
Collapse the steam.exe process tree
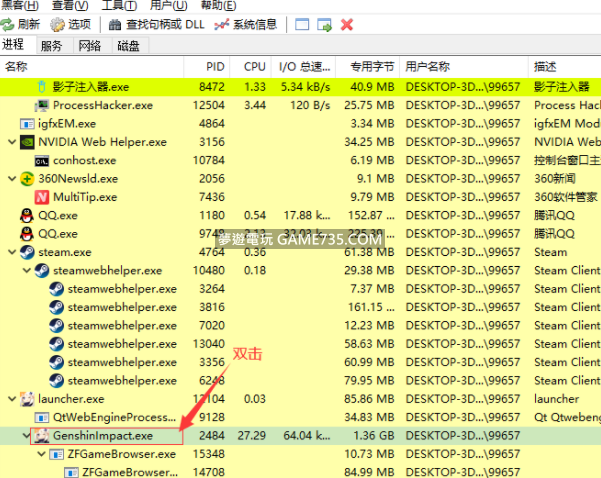pos(12,252)
